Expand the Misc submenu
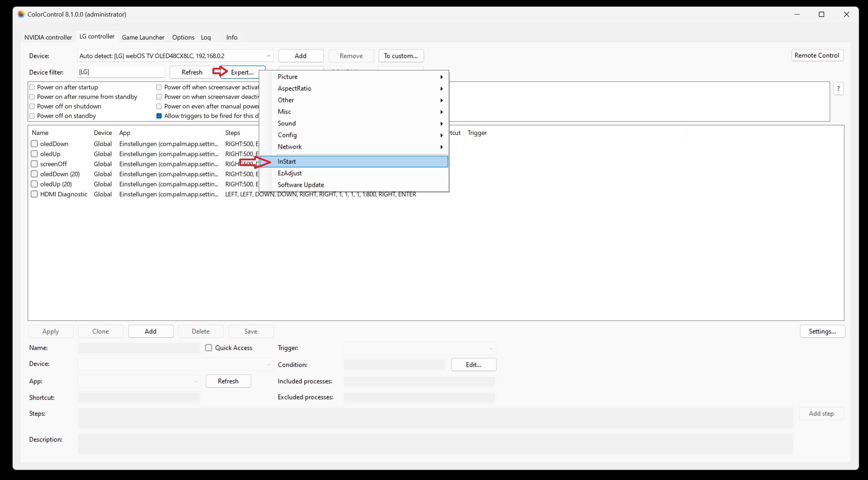This screenshot has height=480, width=868. [x=354, y=112]
